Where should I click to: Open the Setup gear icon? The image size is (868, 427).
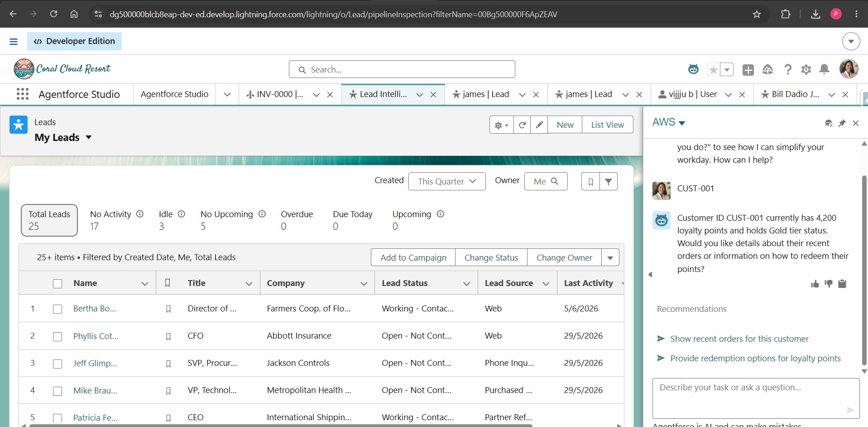coord(806,69)
